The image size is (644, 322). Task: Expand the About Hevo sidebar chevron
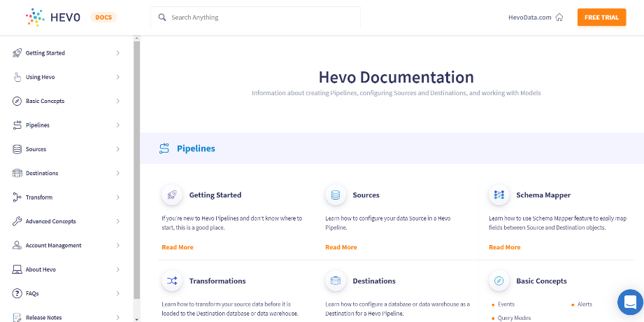118,269
